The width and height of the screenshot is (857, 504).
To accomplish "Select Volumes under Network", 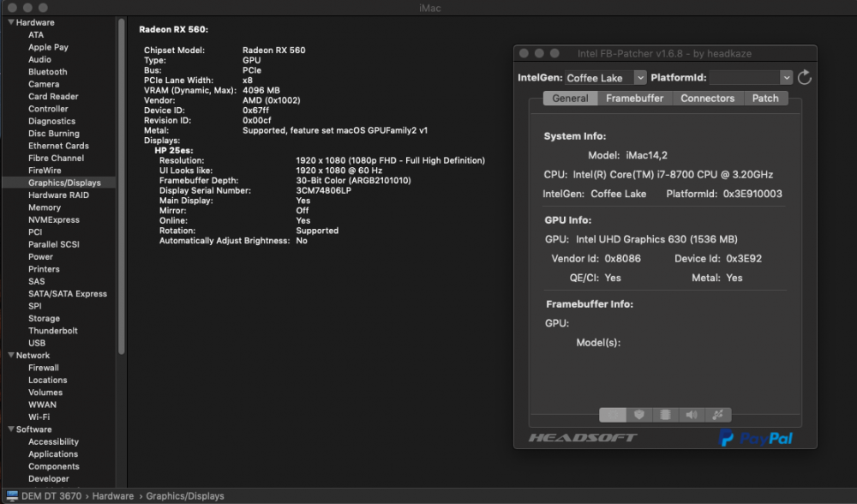I will point(45,393).
